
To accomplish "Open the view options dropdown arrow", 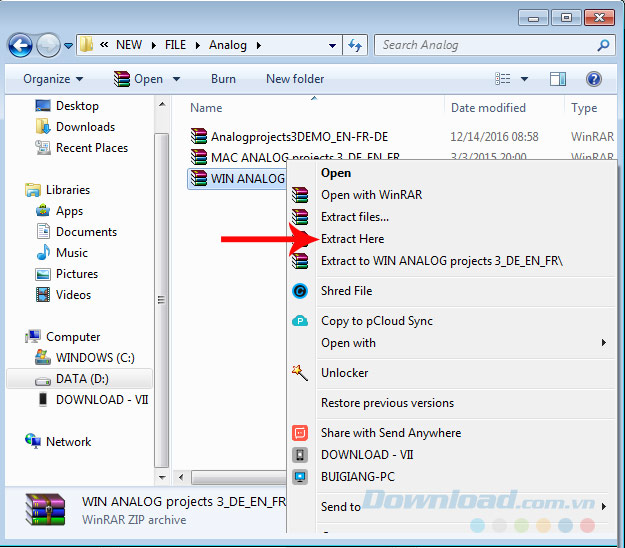I will [x=525, y=79].
